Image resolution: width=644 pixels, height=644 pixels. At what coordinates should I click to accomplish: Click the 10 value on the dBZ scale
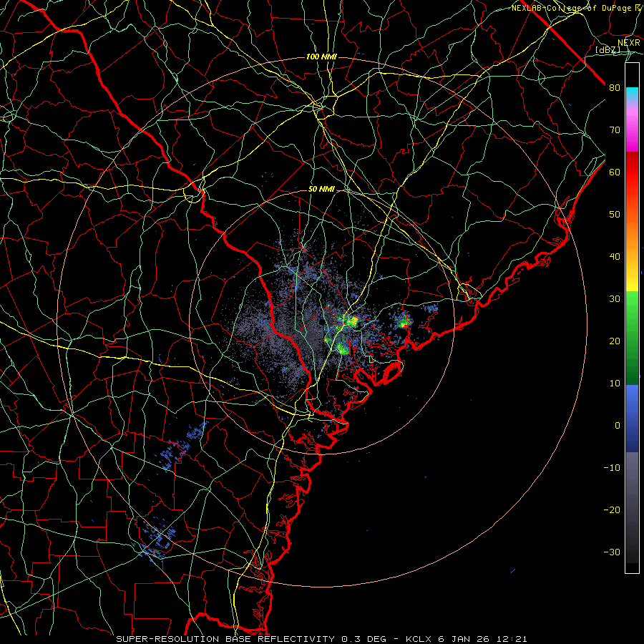[615, 384]
